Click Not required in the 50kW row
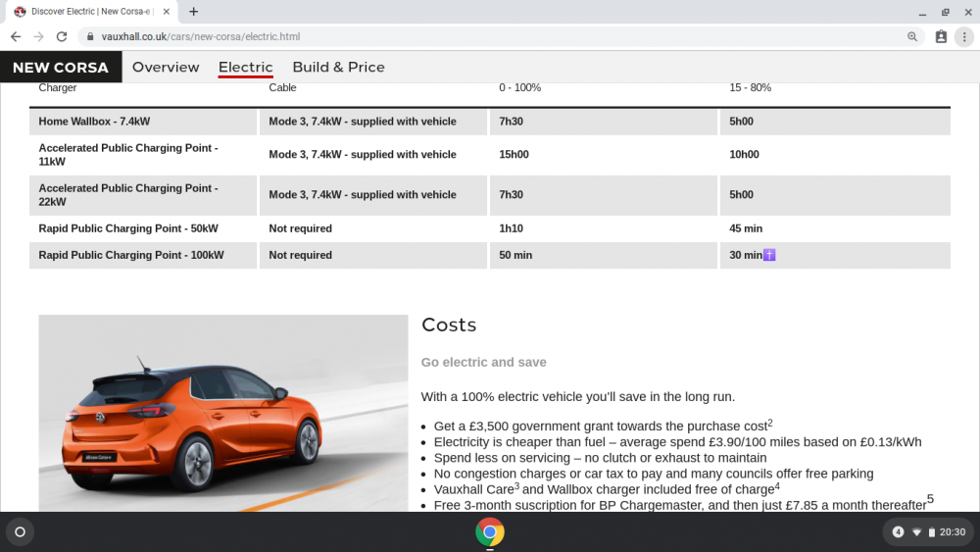 point(373,228)
